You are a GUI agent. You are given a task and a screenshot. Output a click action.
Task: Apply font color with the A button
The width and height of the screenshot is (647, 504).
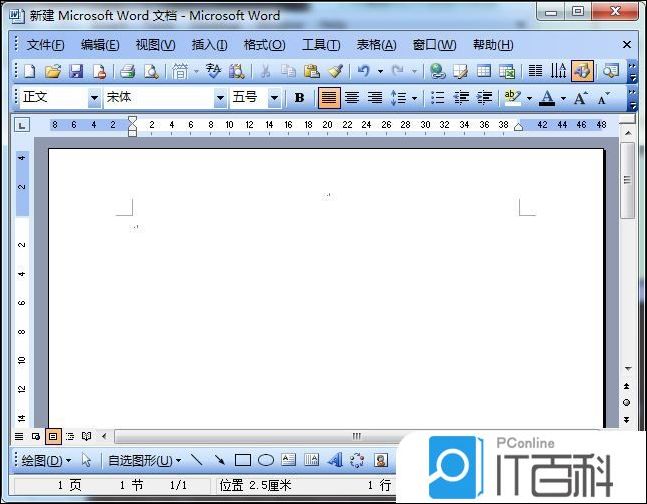547,97
